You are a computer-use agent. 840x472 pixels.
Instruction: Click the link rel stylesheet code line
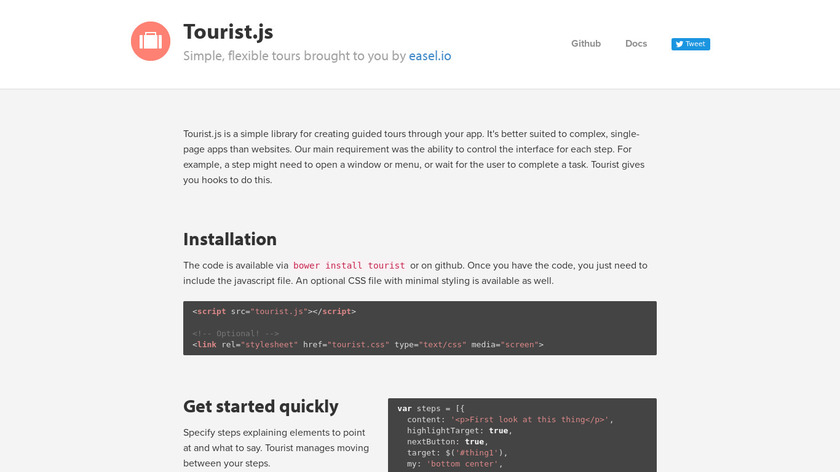tap(368, 344)
